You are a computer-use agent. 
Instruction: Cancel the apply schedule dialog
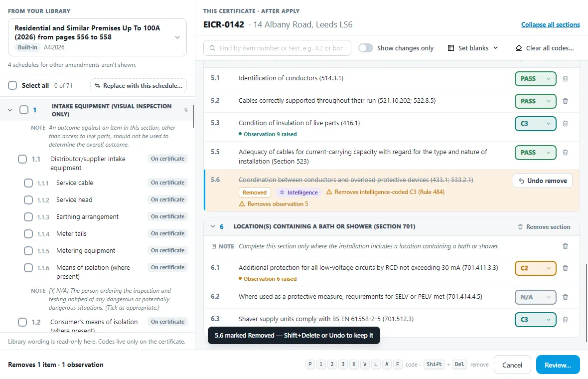coord(512,365)
